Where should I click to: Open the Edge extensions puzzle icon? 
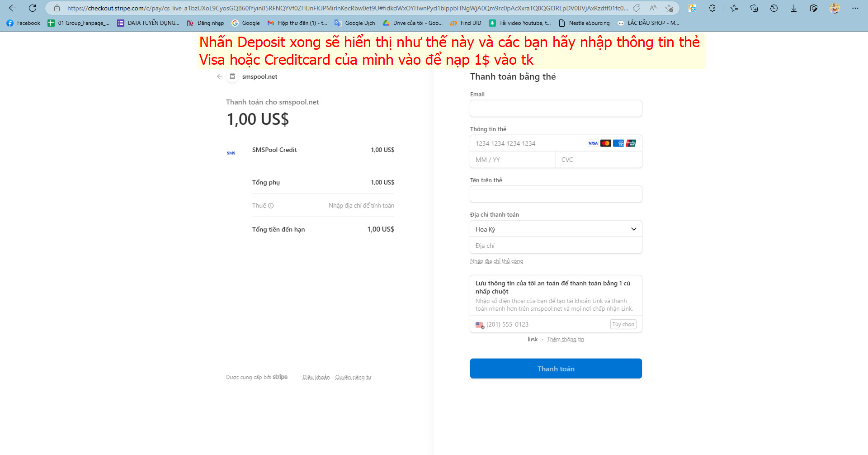pyautogui.click(x=712, y=8)
